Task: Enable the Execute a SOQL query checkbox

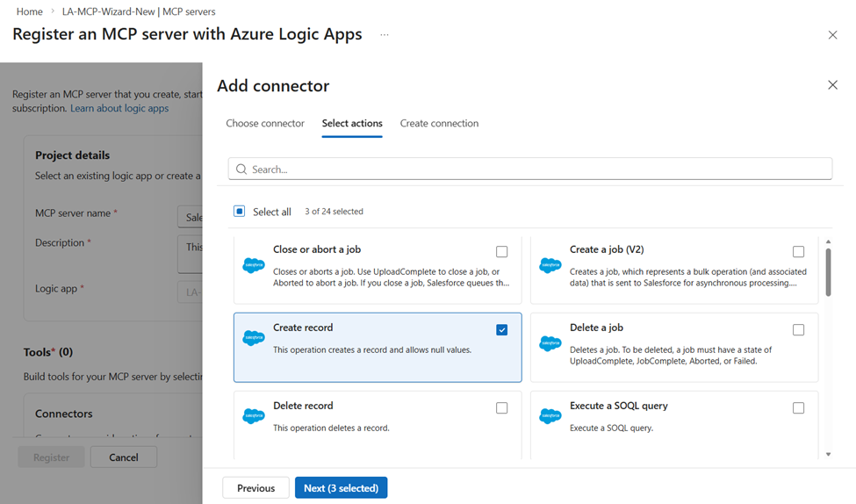Action: pos(798,408)
